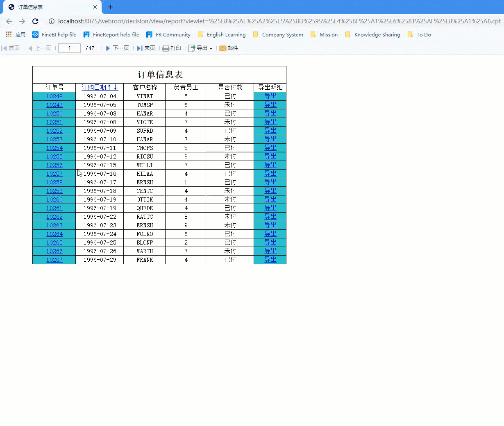Click site information icon in address bar
The width and height of the screenshot is (504, 426).
(x=52, y=21)
